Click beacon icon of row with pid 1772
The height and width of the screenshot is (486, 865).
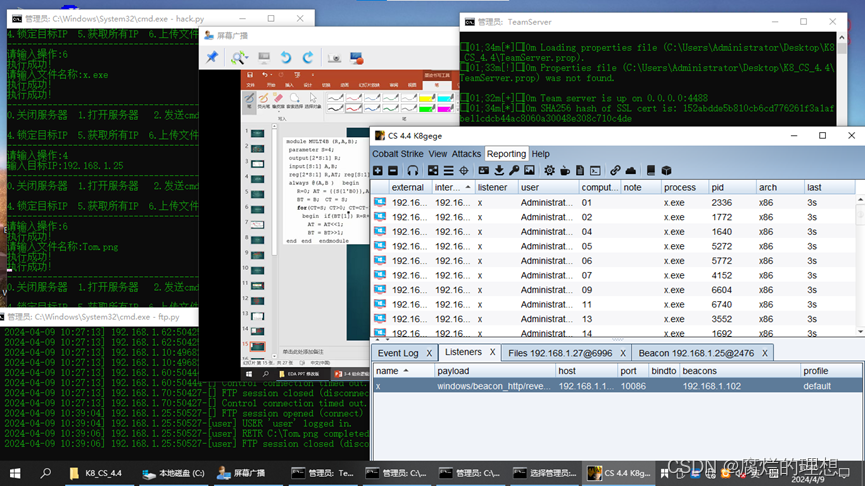pos(380,217)
